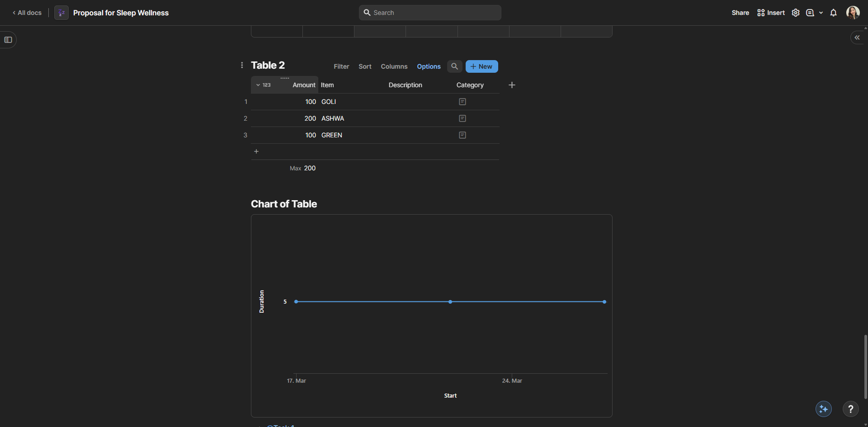Expand the Amount column type dropdown

(x=258, y=85)
